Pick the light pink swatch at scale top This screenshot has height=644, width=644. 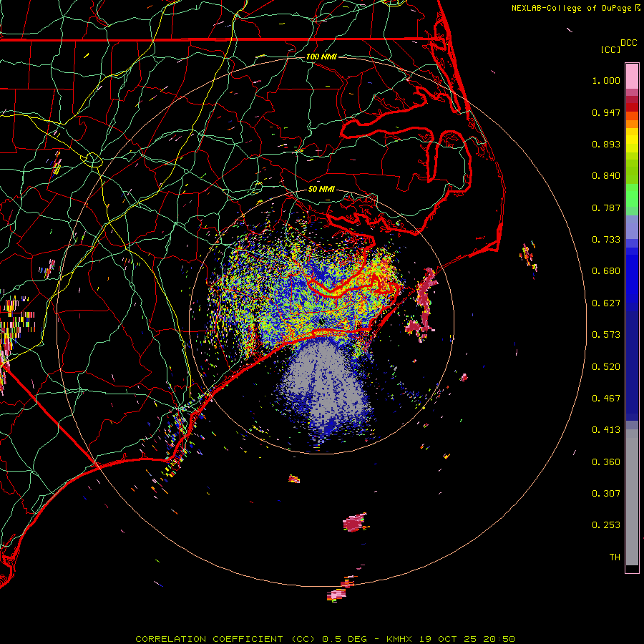[x=632, y=76]
